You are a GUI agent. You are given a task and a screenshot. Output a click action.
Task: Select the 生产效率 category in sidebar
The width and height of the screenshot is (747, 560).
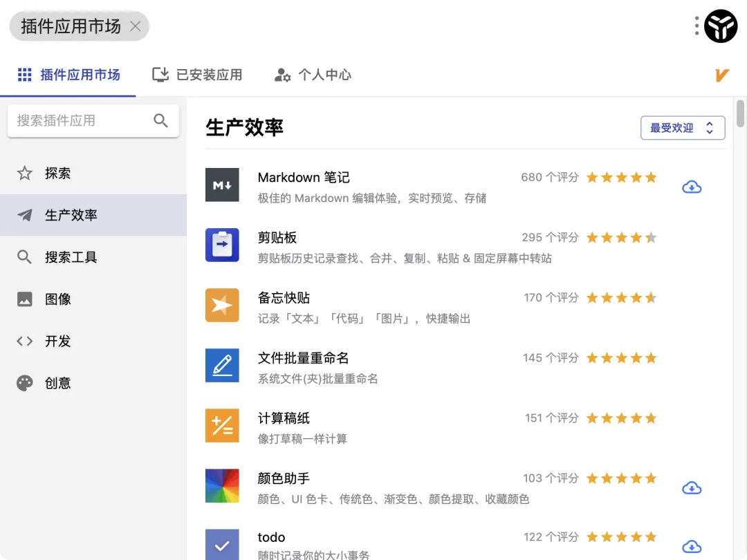93,215
